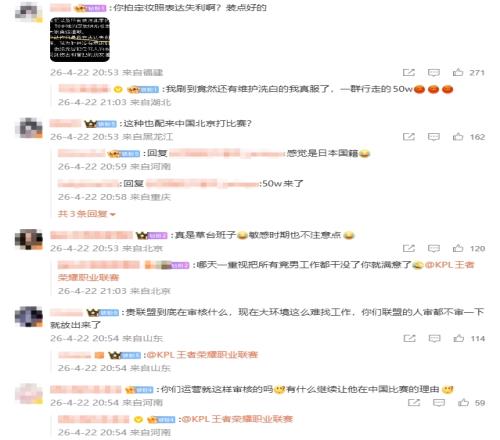This screenshot has height=440, width=500.
Task: Reply to the comment with 59 likes
Action: [x=439, y=403]
